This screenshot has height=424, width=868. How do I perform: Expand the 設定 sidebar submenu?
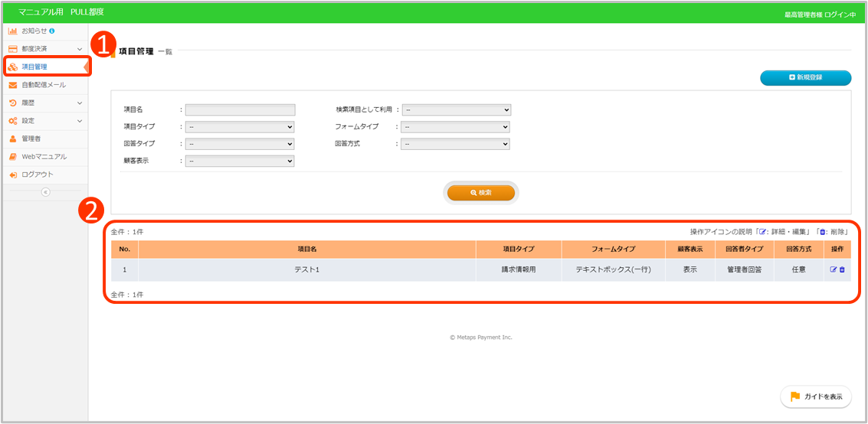pyautogui.click(x=80, y=121)
